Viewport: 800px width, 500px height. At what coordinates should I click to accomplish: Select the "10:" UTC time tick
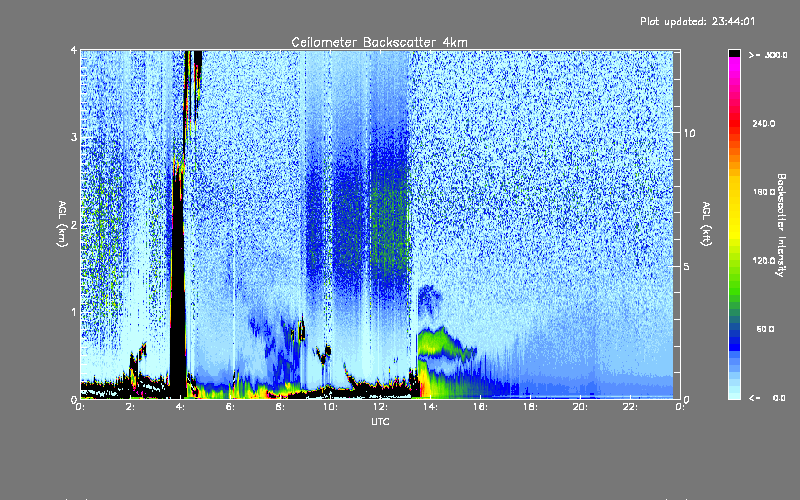[x=330, y=407]
